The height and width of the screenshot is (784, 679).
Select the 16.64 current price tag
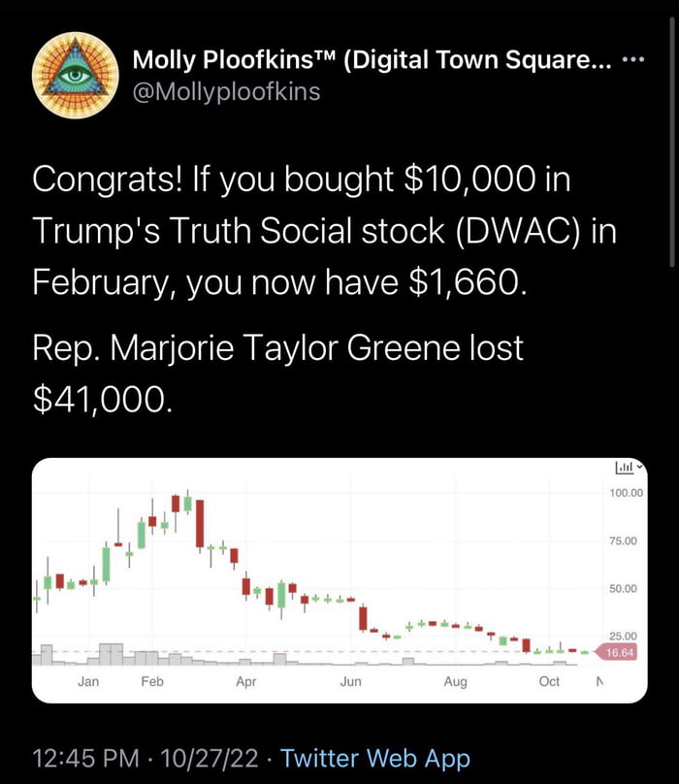(619, 653)
